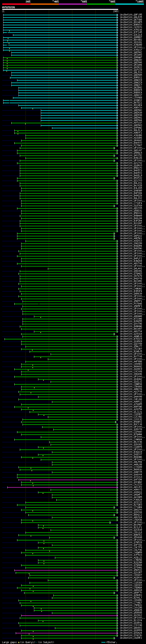Open hit UniRef100_Q64442
146x644 pixels.
[131, 140]
